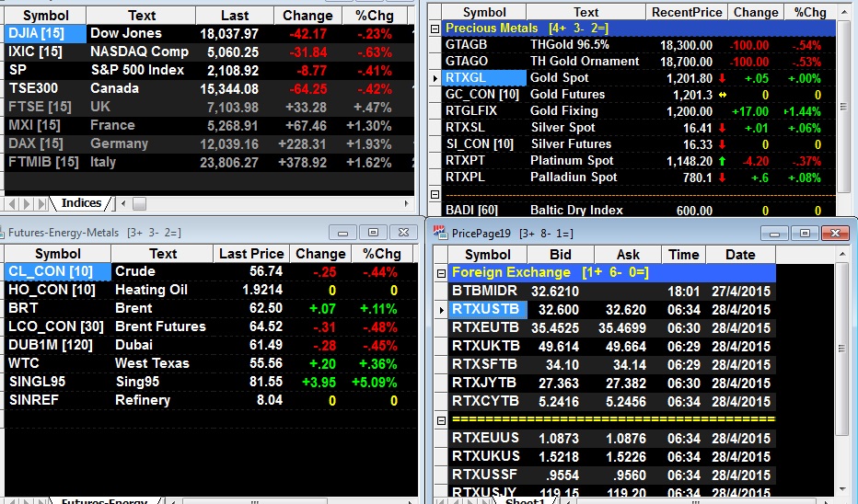Click Platinum Spot up-tick arrow indicator
Viewport: 858px width, 504px height.
tap(723, 161)
